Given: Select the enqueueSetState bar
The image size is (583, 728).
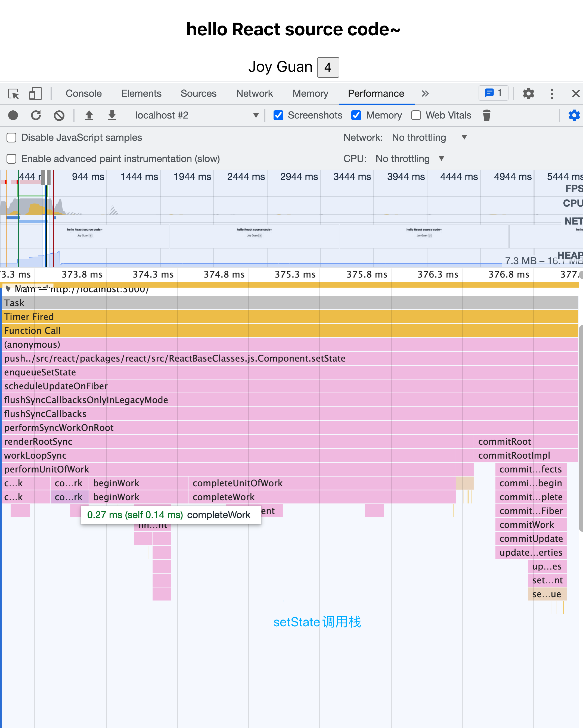Looking at the screenshot, I should pos(290,372).
